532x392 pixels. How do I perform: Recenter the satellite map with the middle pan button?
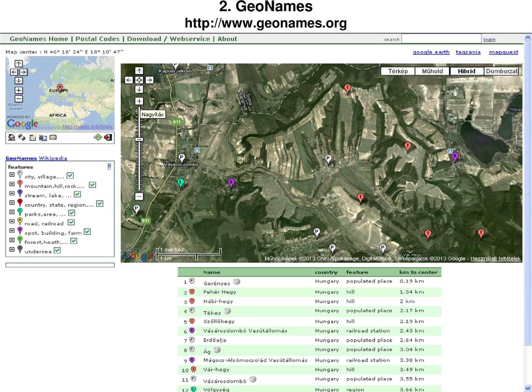pos(139,80)
